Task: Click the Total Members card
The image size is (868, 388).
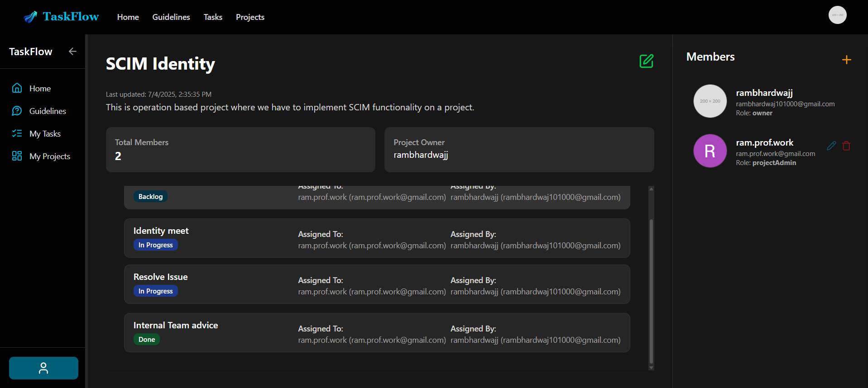Action: coord(240,150)
